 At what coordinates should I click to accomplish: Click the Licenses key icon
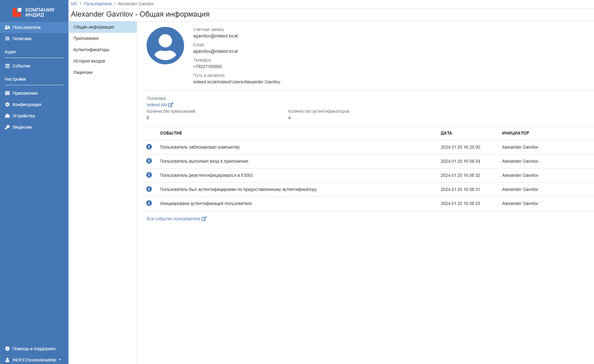(7, 127)
